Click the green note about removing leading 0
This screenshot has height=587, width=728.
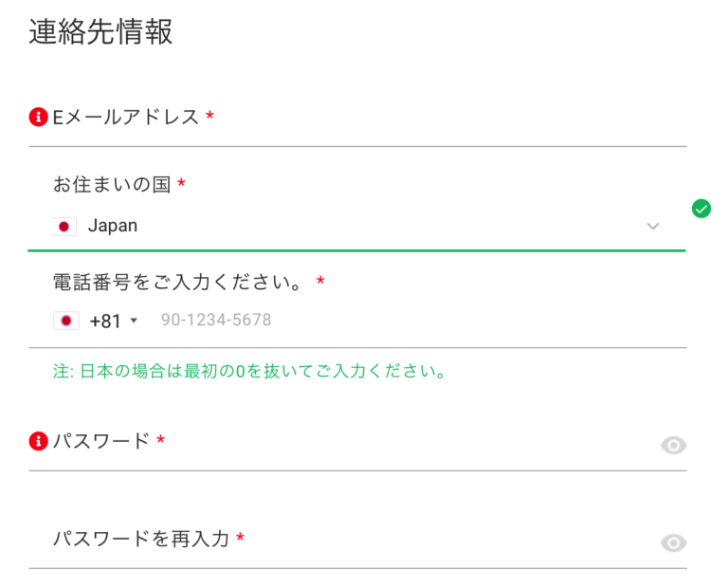(x=250, y=371)
